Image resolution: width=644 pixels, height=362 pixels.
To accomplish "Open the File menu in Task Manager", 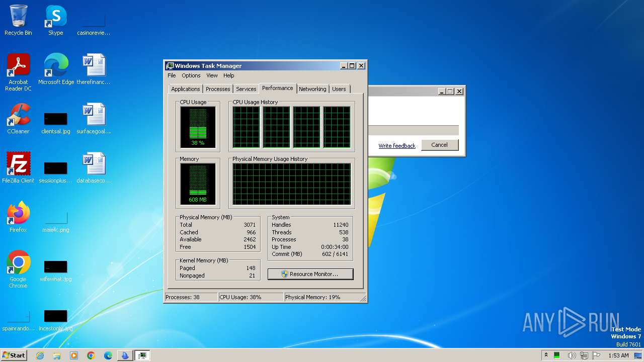I will click(172, 75).
